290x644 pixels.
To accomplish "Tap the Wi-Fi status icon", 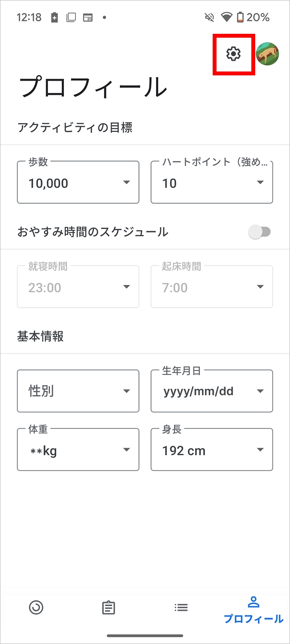I will click(226, 18).
